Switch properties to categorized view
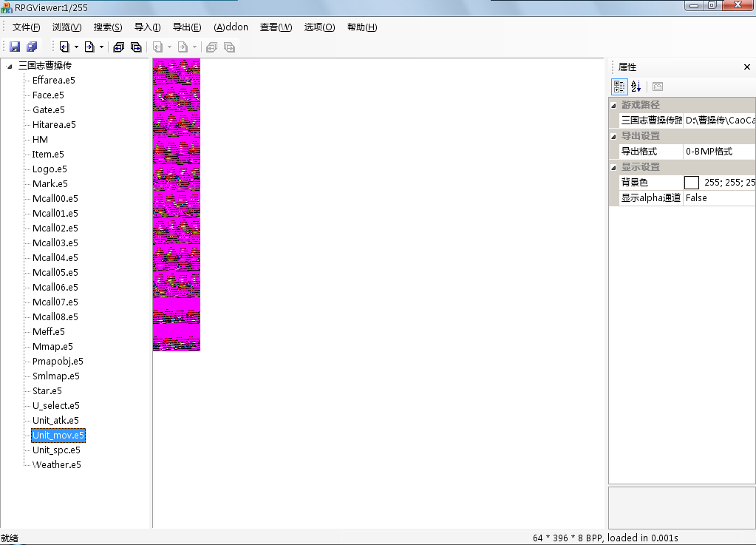The width and height of the screenshot is (756, 545). (x=619, y=87)
